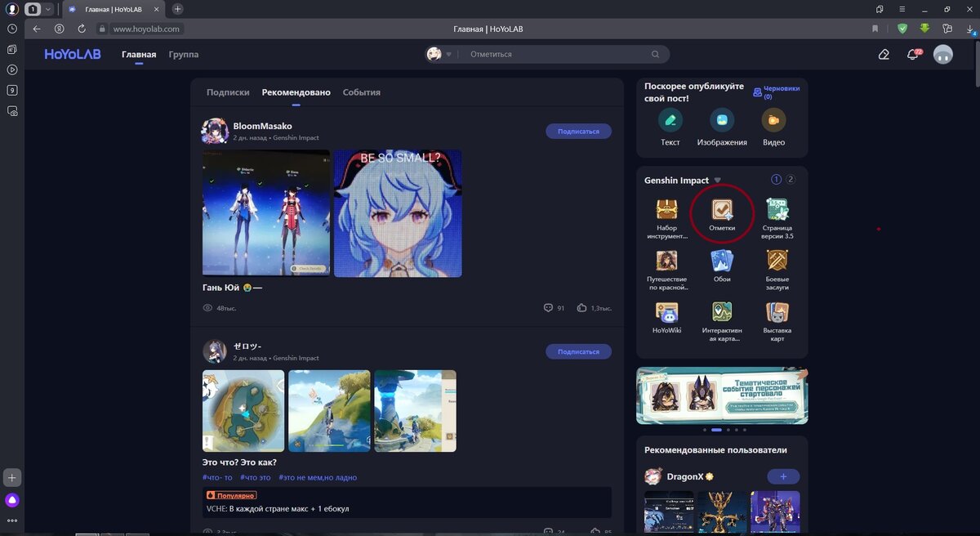This screenshot has height=536, width=980.
Task: Open a new browser tab
Action: [178, 9]
